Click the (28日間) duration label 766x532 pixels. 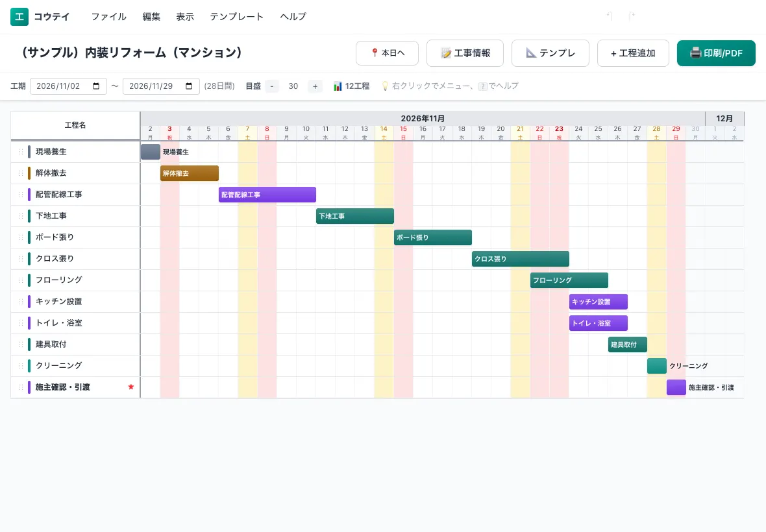point(219,86)
